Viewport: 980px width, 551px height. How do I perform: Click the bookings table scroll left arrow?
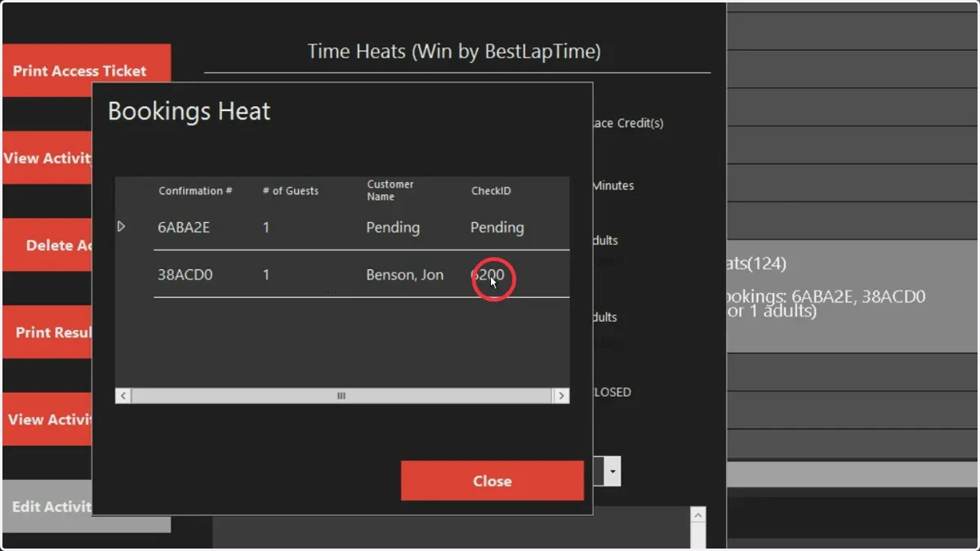click(123, 396)
